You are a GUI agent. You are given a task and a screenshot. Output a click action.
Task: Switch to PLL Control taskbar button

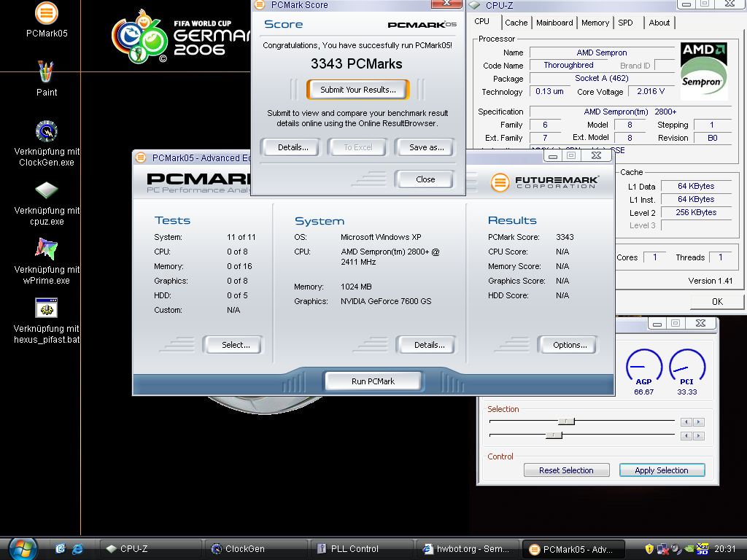(361, 549)
